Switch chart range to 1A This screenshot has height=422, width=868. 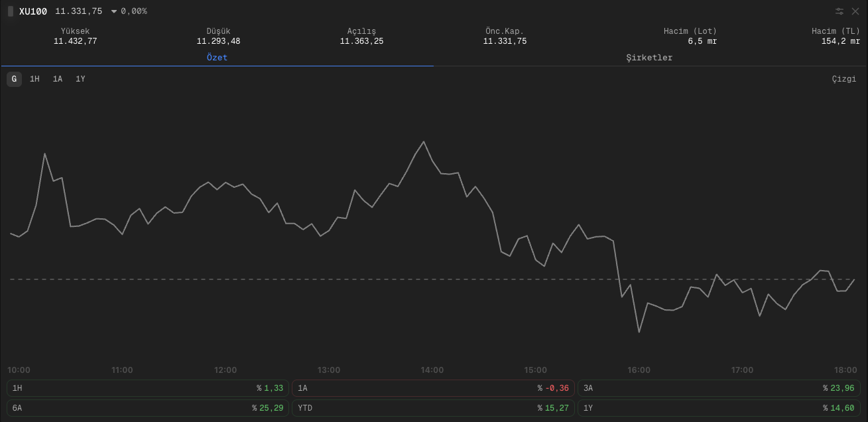click(58, 80)
